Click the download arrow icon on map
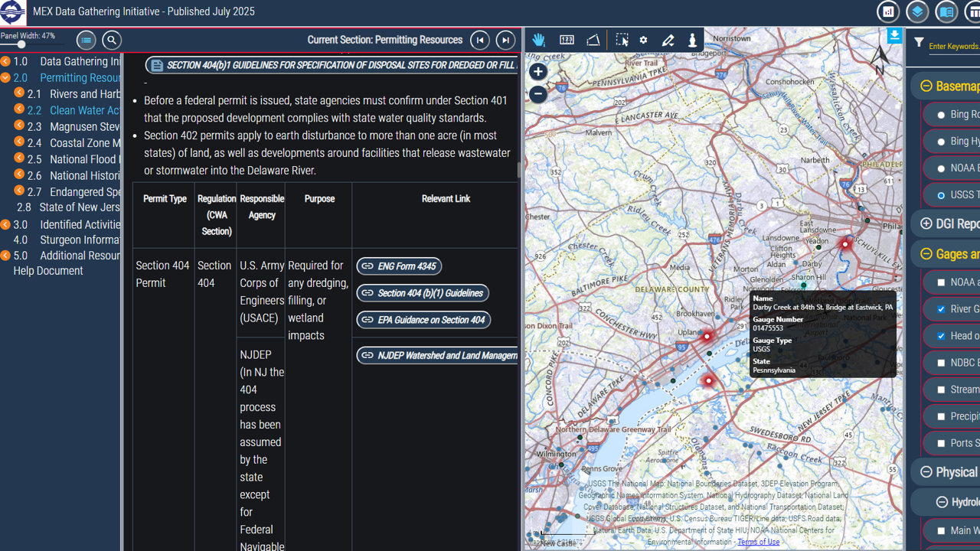 894,35
